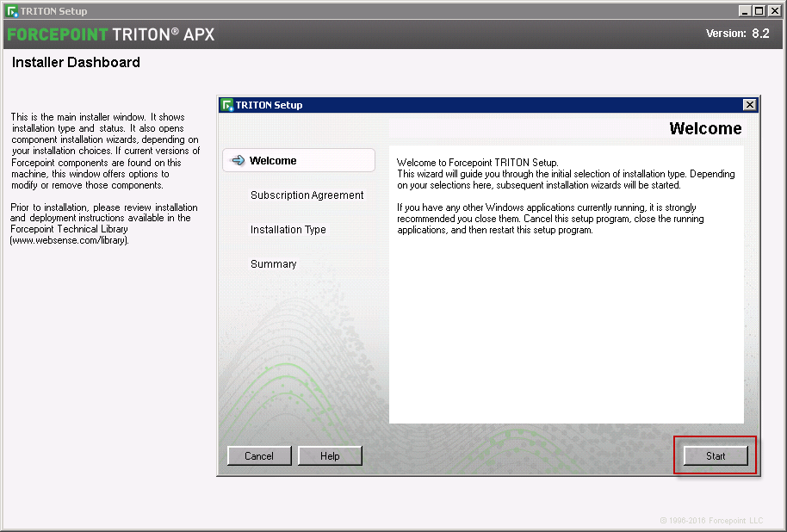Image resolution: width=787 pixels, height=532 pixels.
Task: Close the inner TRITON Setup dialog
Action: coord(749,104)
